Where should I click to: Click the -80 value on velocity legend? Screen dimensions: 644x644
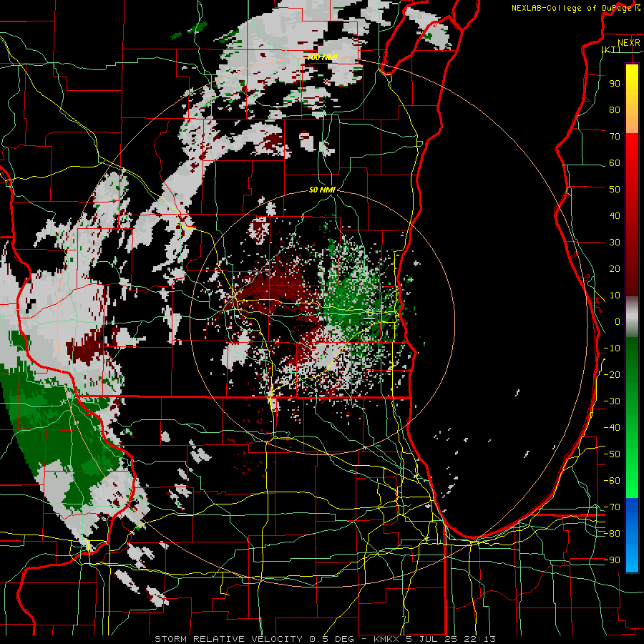pos(612,534)
